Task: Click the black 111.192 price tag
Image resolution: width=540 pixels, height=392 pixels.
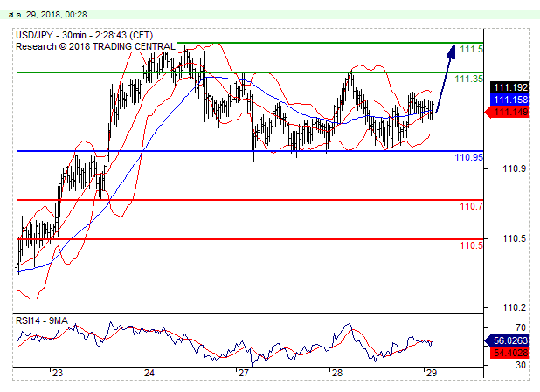Action: 510,87
